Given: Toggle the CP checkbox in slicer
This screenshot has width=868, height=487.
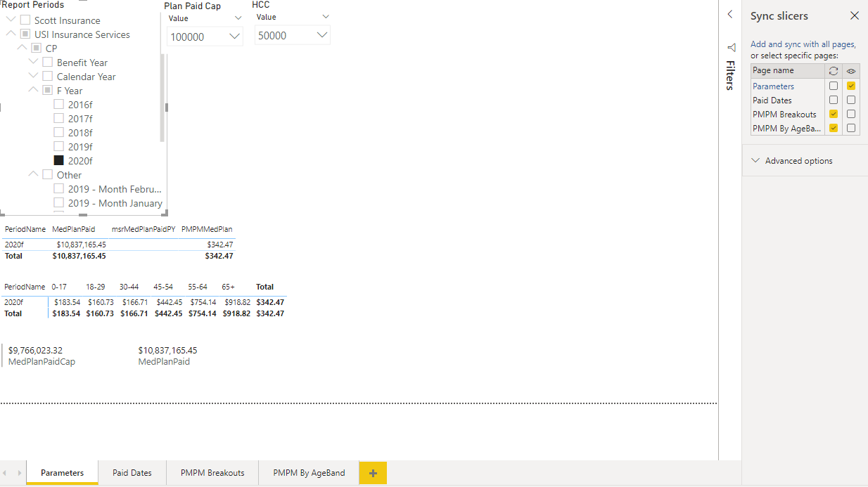Looking at the screenshot, I should tap(37, 48).
